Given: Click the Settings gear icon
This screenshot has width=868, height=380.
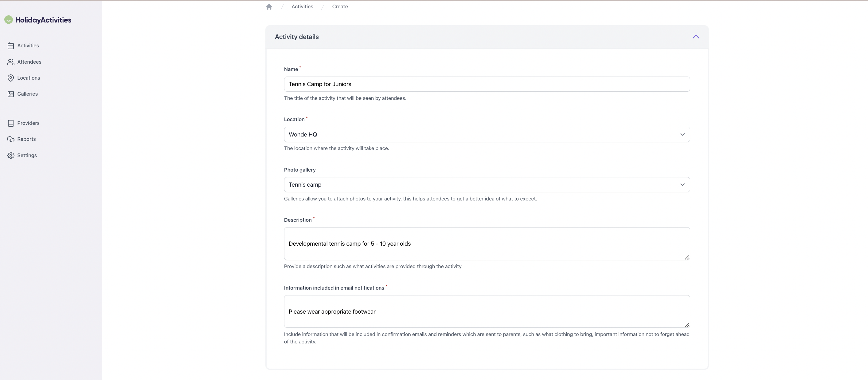Looking at the screenshot, I should point(11,156).
